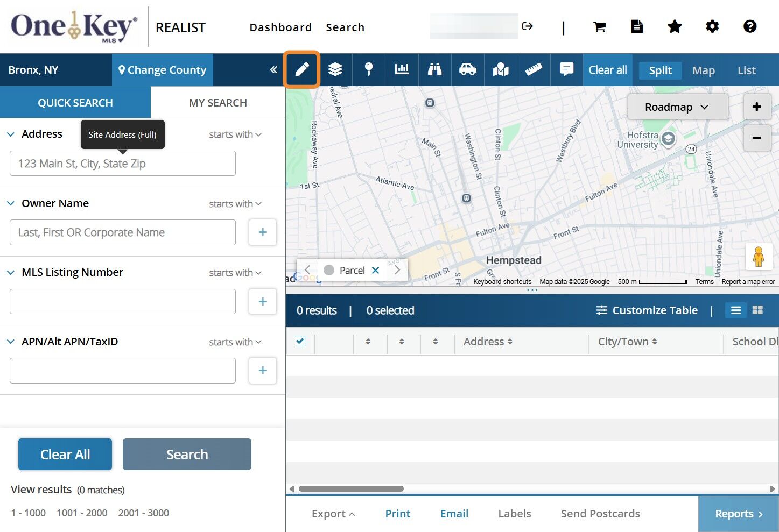Open the bar chart statistics tool
This screenshot has width=779, height=532.
(x=402, y=69)
